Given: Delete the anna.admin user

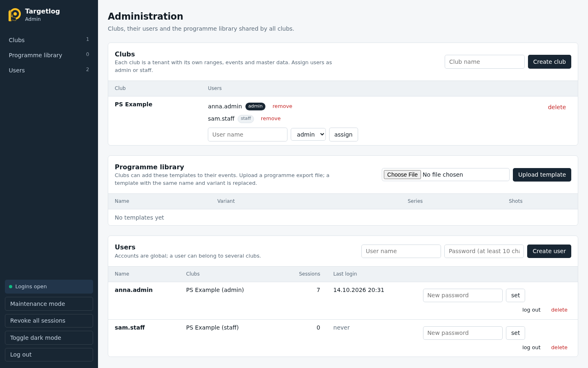Looking at the screenshot, I should [x=559, y=310].
